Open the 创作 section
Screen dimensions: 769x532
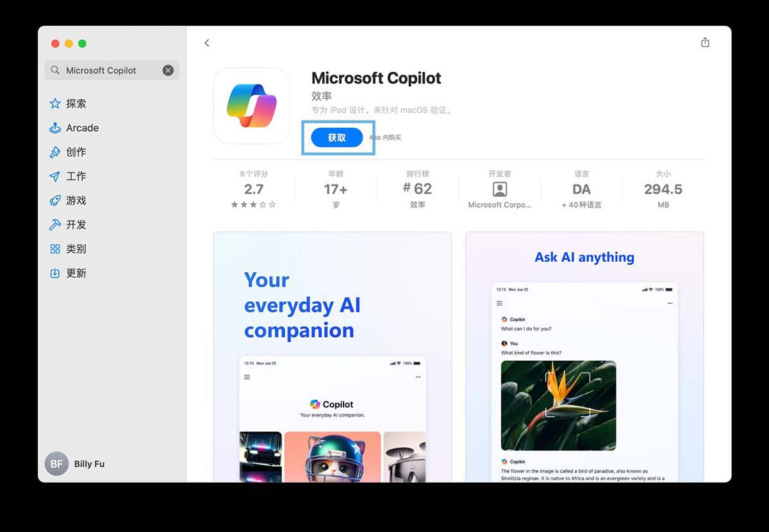pos(76,152)
